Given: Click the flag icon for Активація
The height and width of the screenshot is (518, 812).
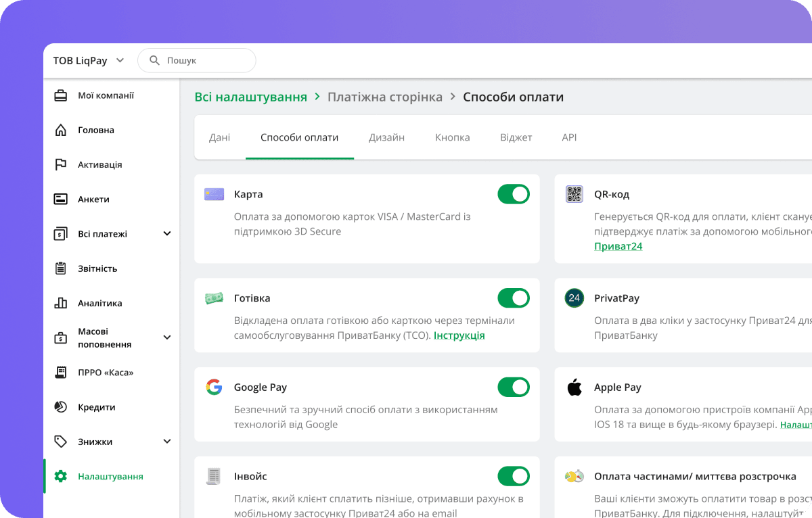Looking at the screenshot, I should pyautogui.click(x=61, y=164).
